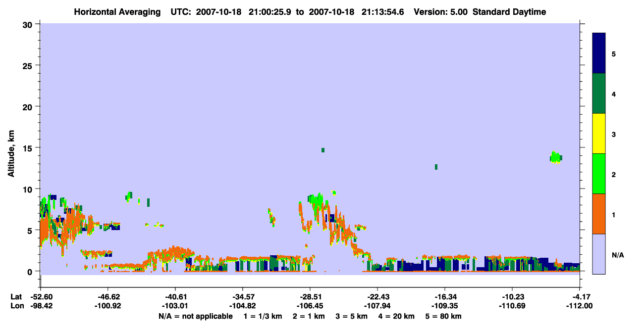Click latitude value -4.17
This screenshot has width=644, height=330.
tap(580, 297)
